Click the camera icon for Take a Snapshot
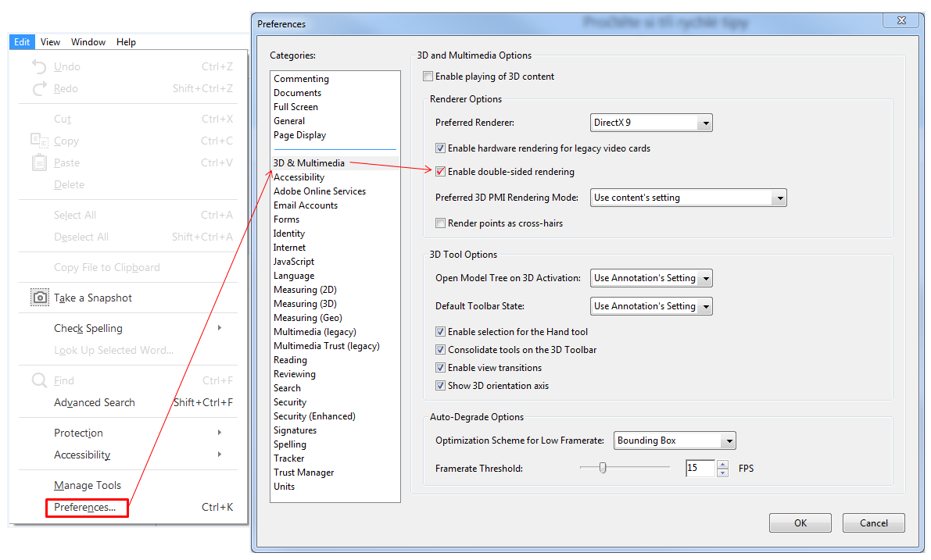The image size is (931, 560). coord(39,298)
